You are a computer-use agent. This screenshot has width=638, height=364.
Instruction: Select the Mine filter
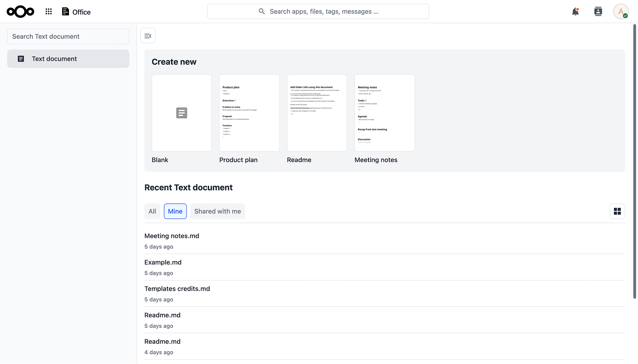pyautogui.click(x=175, y=211)
